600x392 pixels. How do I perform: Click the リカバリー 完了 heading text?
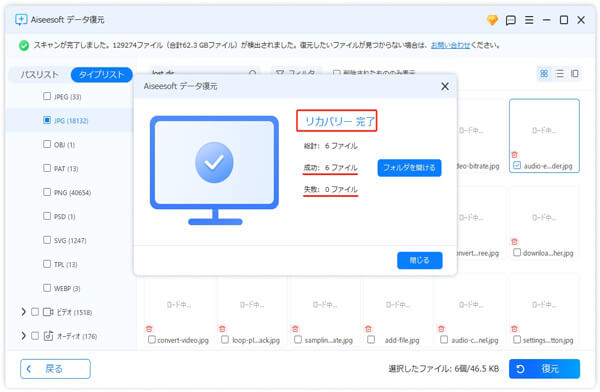pyautogui.click(x=339, y=121)
